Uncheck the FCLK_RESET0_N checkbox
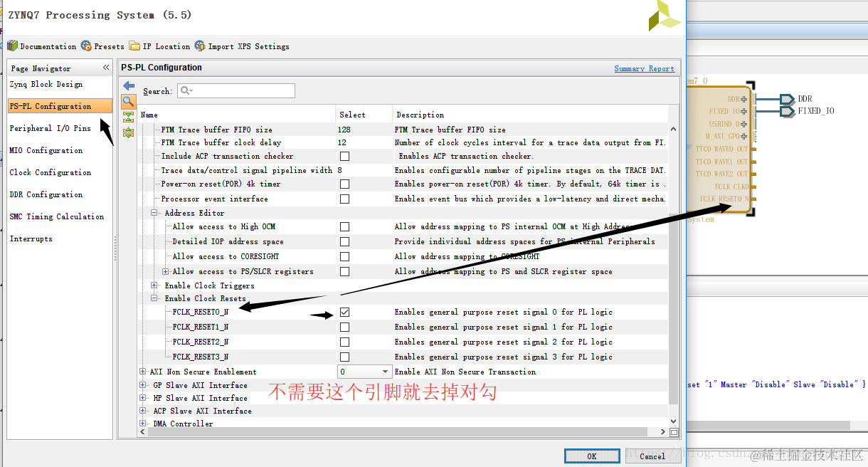 point(344,313)
